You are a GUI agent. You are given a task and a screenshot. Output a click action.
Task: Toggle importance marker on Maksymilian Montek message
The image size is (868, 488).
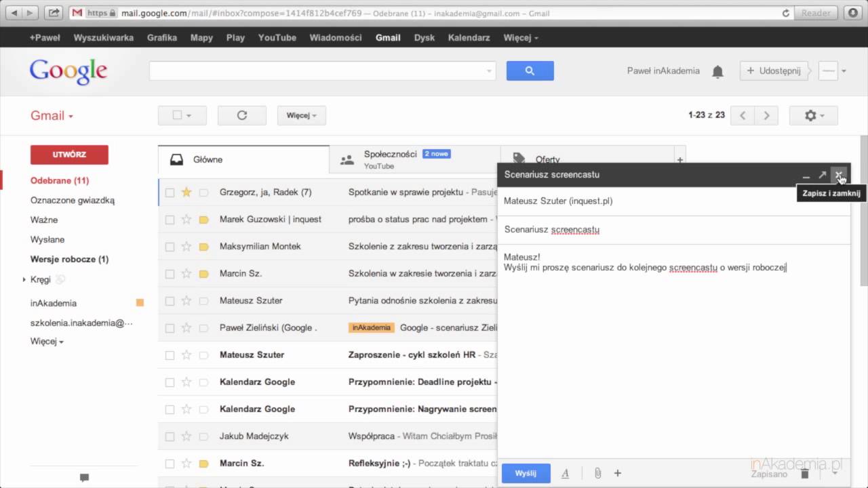[x=203, y=247]
